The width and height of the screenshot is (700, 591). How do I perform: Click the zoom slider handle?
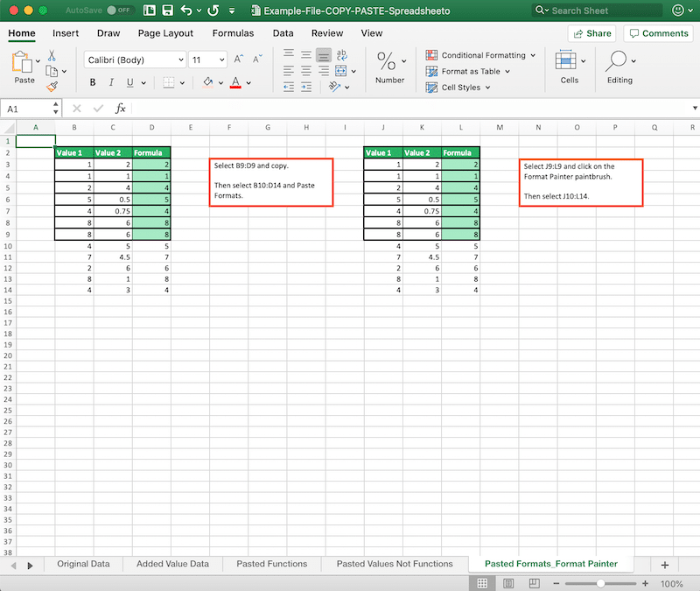(x=600, y=583)
